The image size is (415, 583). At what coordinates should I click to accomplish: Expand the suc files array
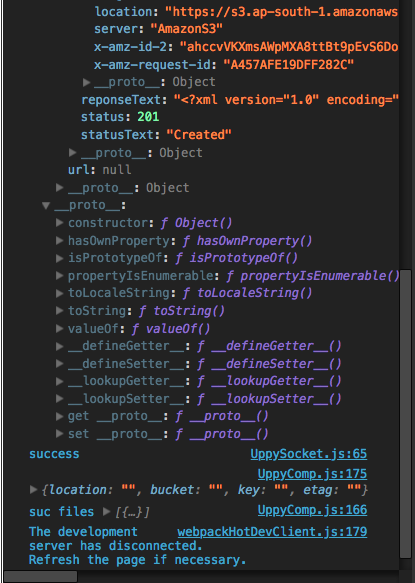coord(107,512)
